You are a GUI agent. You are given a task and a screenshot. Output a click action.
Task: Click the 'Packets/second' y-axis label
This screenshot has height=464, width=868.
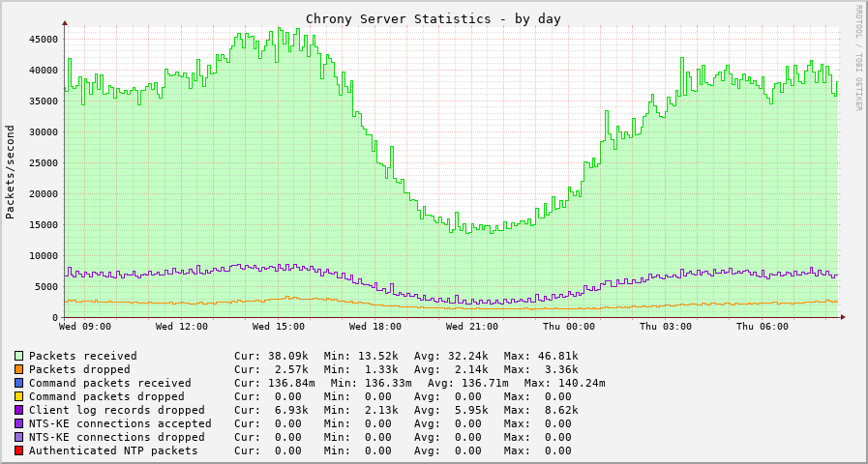(10, 172)
